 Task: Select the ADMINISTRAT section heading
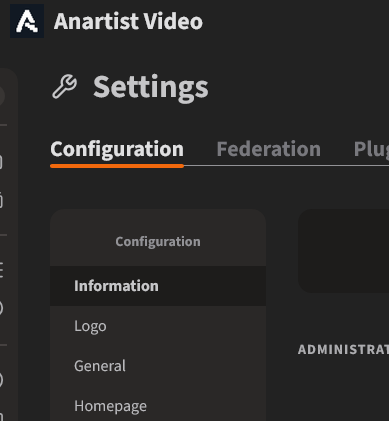point(343,350)
